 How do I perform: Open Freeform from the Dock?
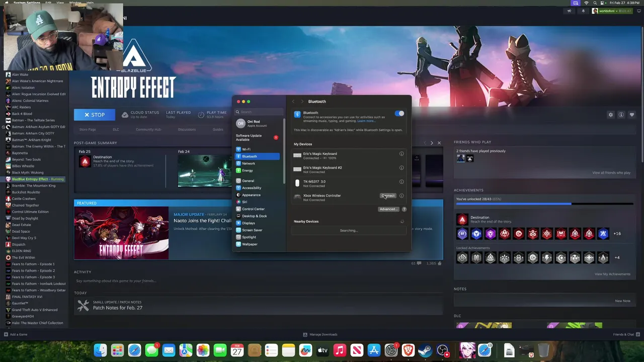tap(305, 350)
